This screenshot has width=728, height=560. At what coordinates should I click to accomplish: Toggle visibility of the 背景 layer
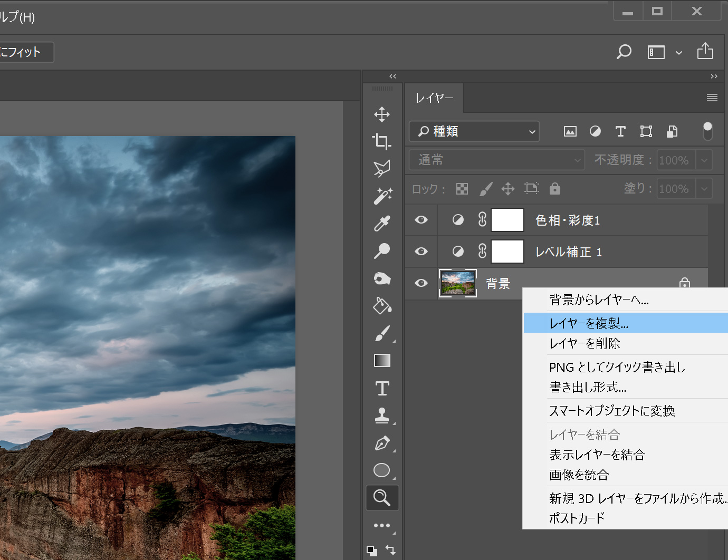tap(421, 283)
